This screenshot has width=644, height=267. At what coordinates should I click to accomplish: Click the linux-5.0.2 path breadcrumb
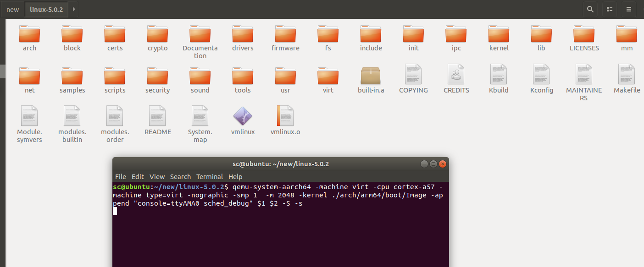[x=46, y=9]
